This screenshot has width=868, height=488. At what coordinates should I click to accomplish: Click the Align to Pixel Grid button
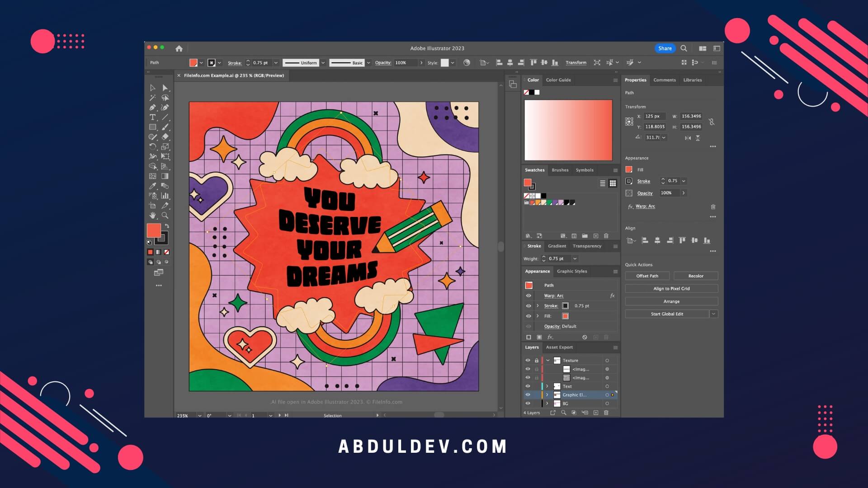coord(671,288)
